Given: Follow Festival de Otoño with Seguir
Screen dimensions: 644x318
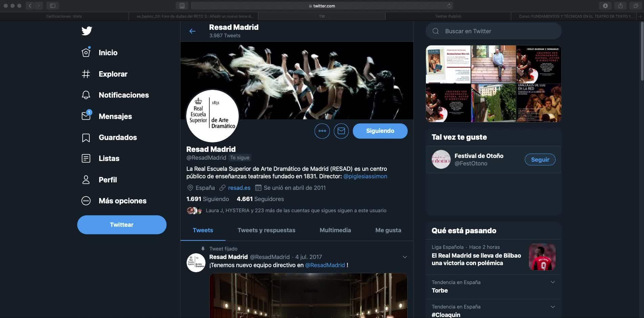Looking at the screenshot, I should pyautogui.click(x=540, y=160).
